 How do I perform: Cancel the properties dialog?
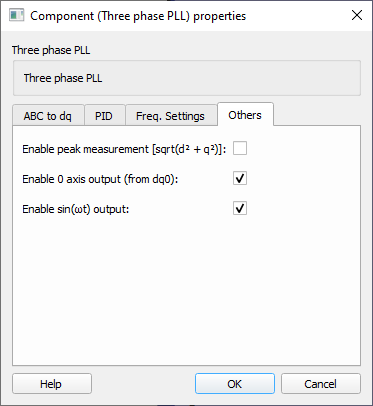(x=321, y=384)
